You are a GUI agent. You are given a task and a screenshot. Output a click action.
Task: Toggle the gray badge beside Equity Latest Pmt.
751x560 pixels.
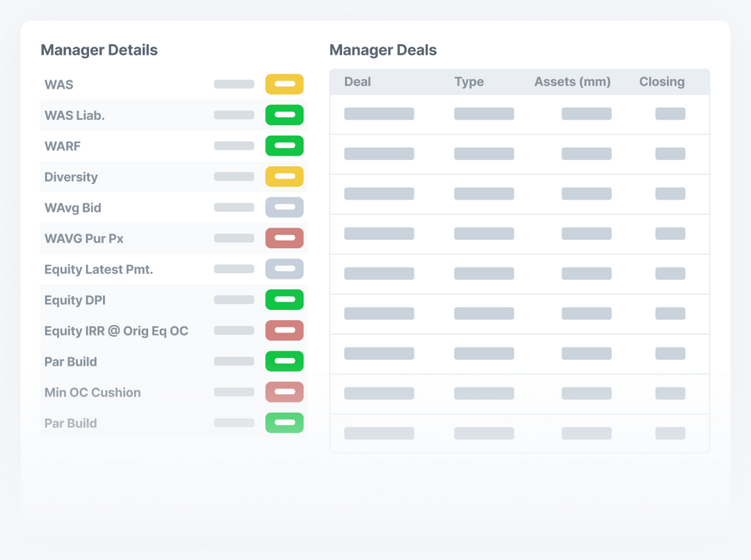click(x=284, y=269)
